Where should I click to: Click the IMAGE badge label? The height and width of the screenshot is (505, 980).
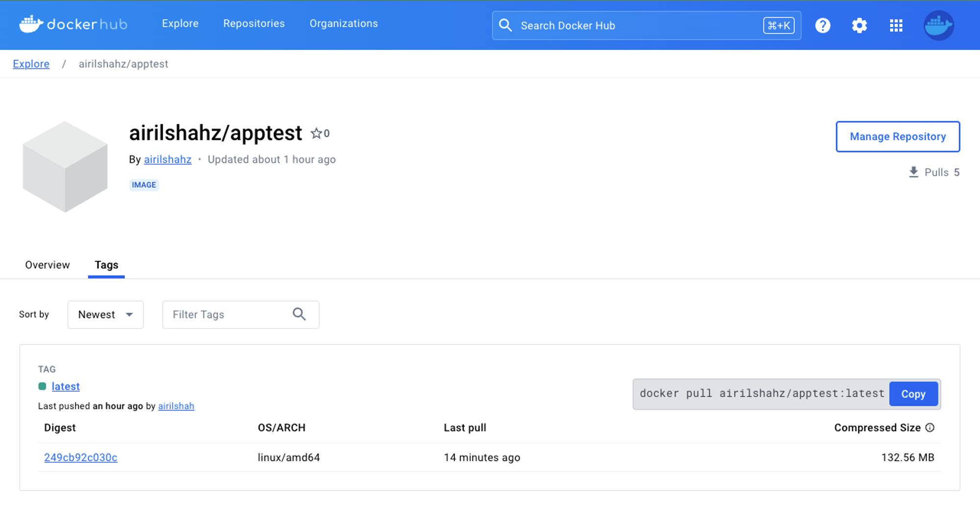pyautogui.click(x=144, y=185)
